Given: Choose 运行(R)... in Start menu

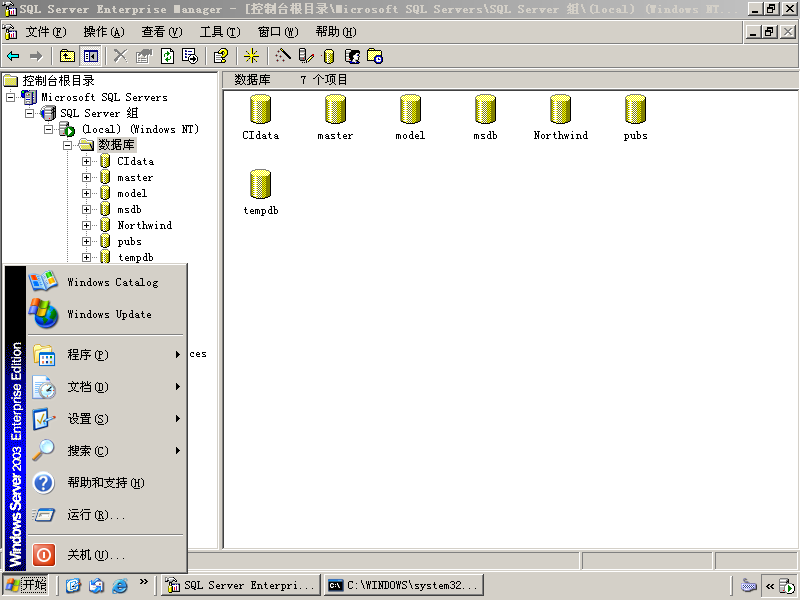Looking at the screenshot, I should (106, 515).
